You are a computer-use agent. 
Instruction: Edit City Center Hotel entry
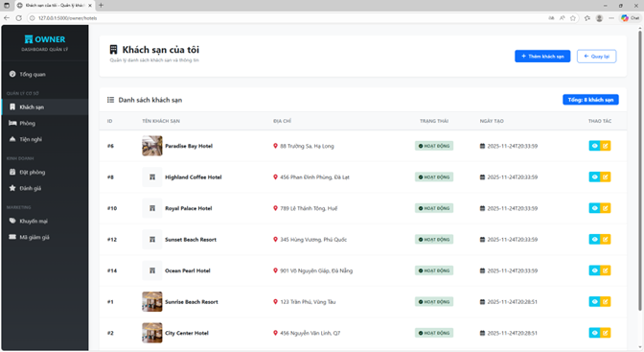point(606,333)
